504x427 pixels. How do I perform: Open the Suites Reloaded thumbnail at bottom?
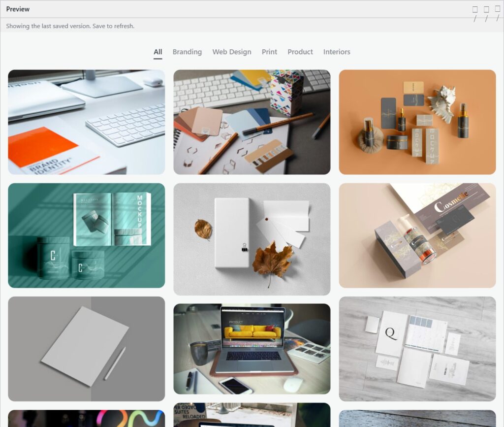[252, 415]
